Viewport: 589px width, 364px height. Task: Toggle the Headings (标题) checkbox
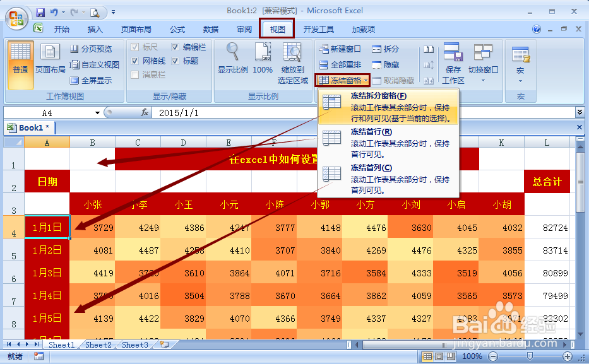(x=175, y=61)
